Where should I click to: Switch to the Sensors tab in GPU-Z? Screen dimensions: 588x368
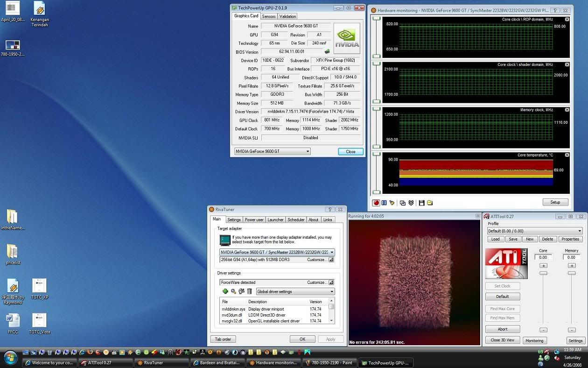tap(268, 16)
